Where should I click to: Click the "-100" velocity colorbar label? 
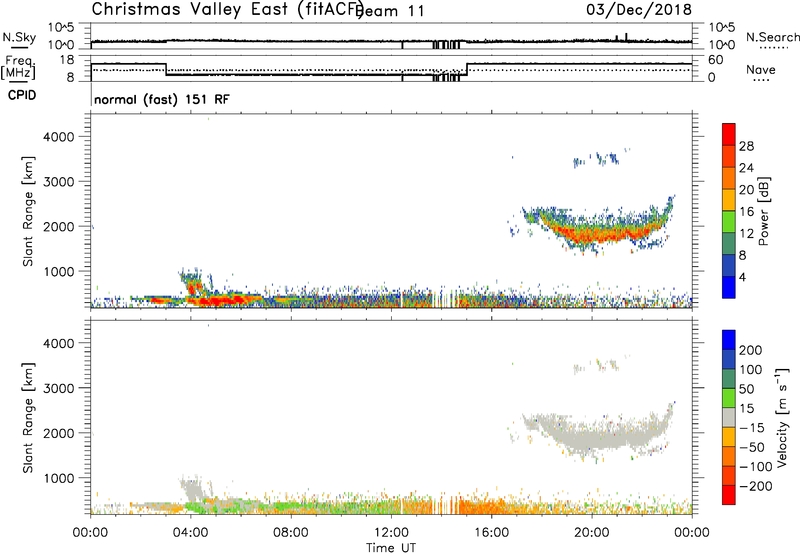pos(755,467)
